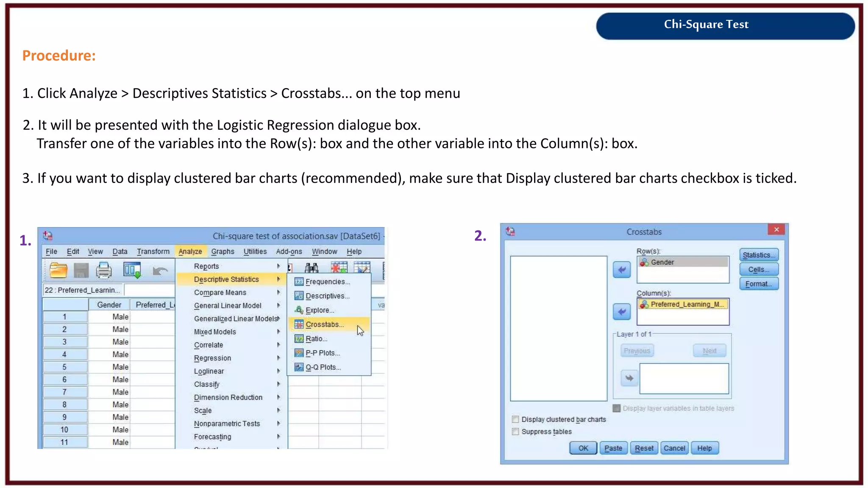
Task: Click the Cancel button in Crosstabs
Action: pos(674,448)
